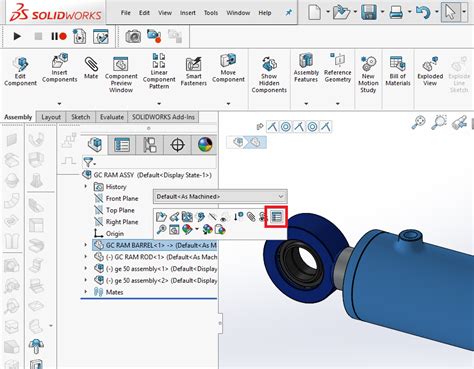Open the DisplayManager color sphere tab

point(205,145)
